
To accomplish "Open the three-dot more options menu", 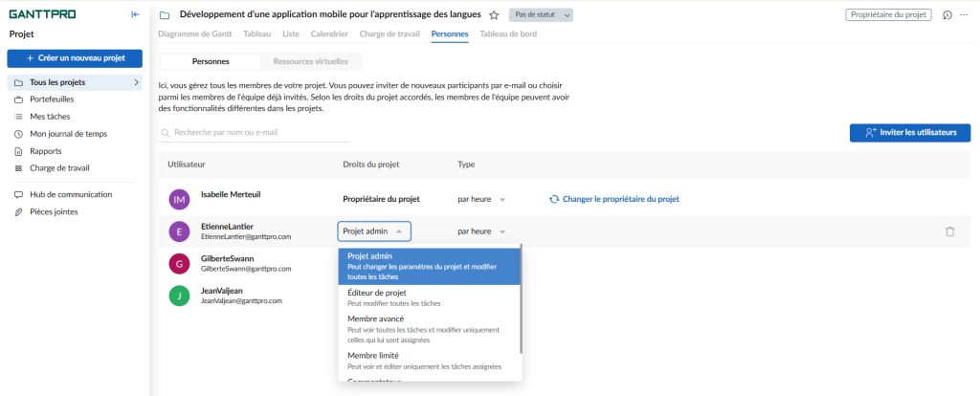I will tap(963, 15).
